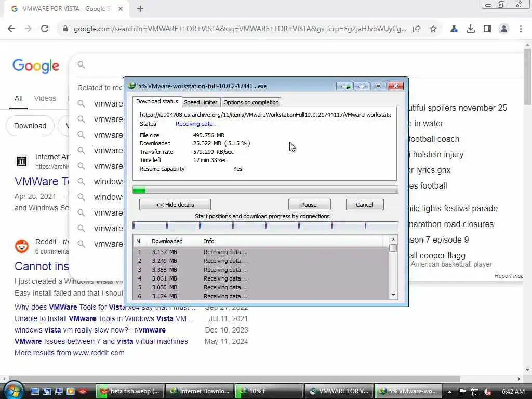
Task: Open Internet Downlo... taskbar button
Action: click(x=200, y=391)
